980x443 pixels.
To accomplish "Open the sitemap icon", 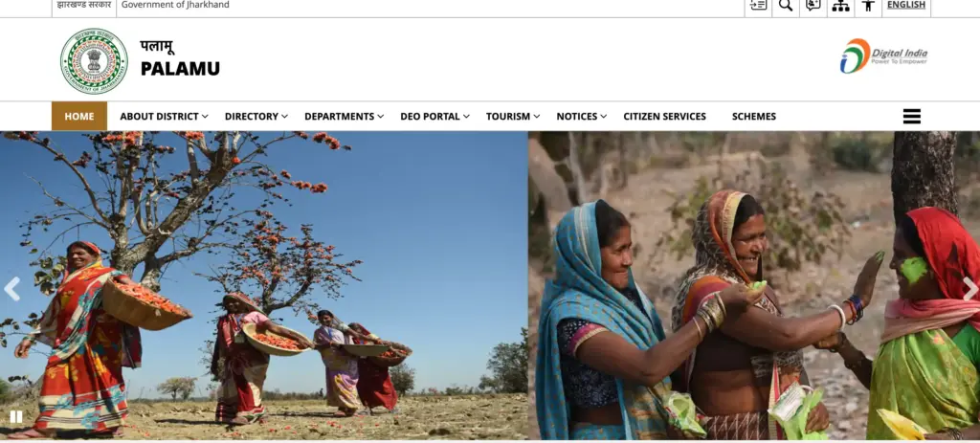I will pos(840,6).
